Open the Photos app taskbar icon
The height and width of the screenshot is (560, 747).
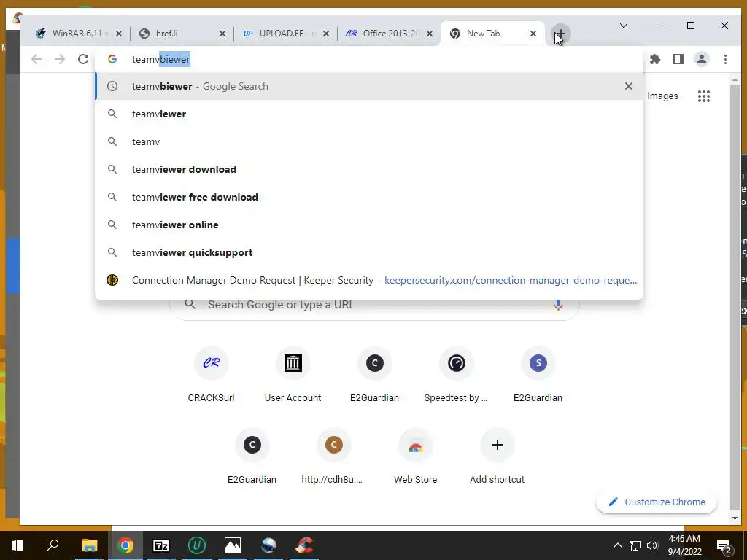coord(233,545)
